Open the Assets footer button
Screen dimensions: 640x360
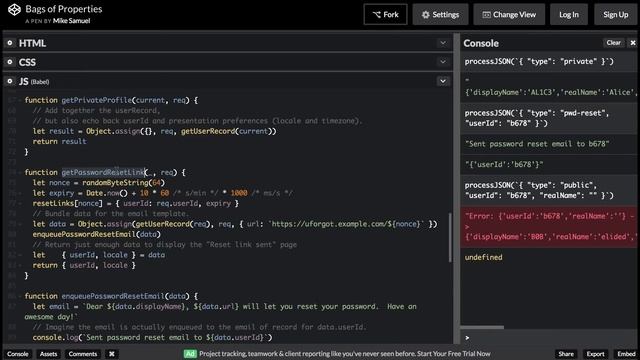pos(48,354)
